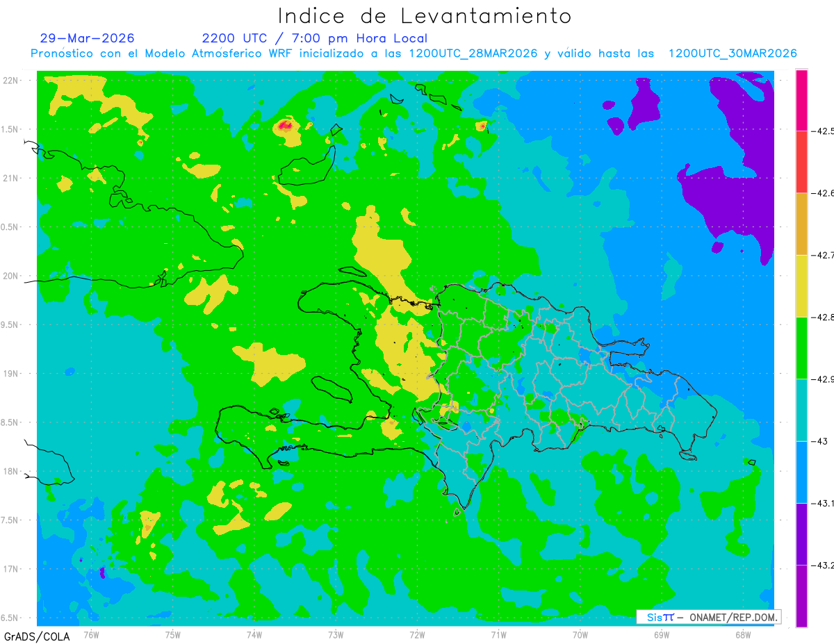Click the 22N latitude axis label
This screenshot has height=644, width=834.
10,80
